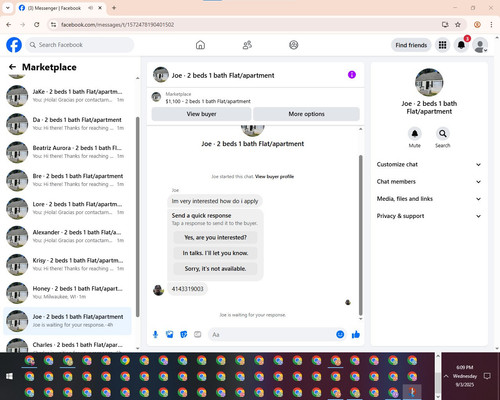Viewport: 500px width, 400px height.
Task: Open a new browser tab
Action: tap(114, 8)
